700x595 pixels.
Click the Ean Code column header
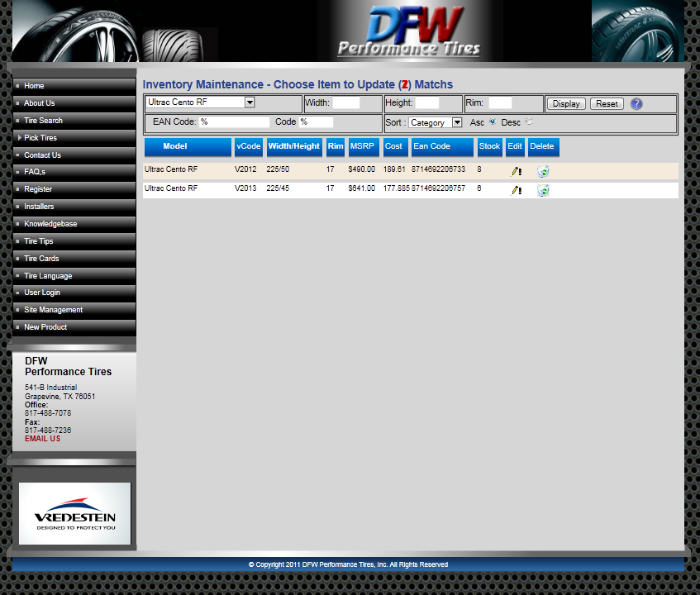442,147
